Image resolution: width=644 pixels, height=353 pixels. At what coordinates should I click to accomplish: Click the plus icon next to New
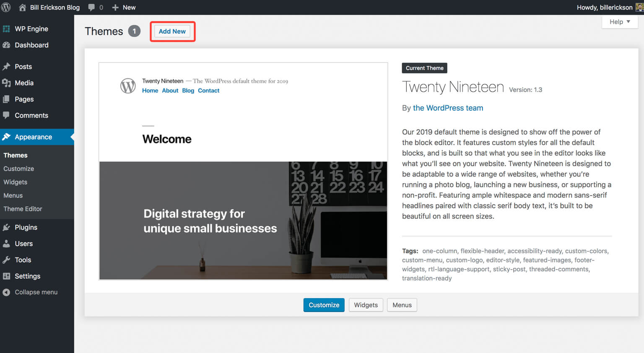115,8
